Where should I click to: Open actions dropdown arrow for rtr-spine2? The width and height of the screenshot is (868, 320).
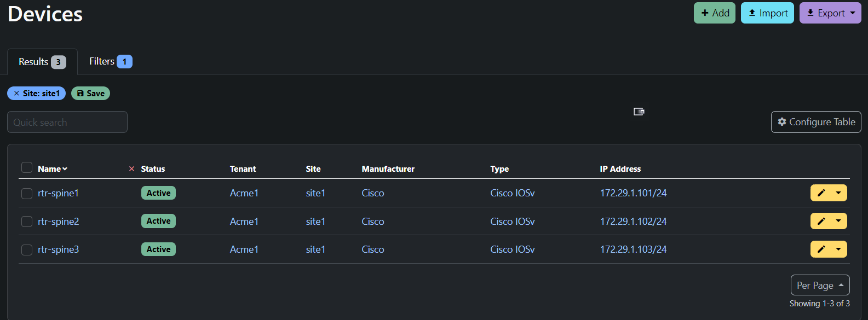pos(838,221)
